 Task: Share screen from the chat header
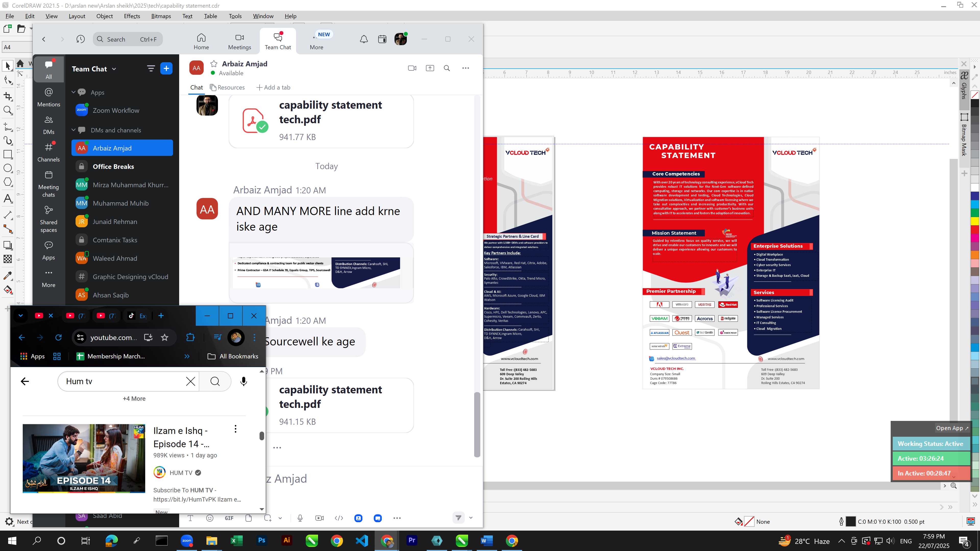tap(430, 68)
